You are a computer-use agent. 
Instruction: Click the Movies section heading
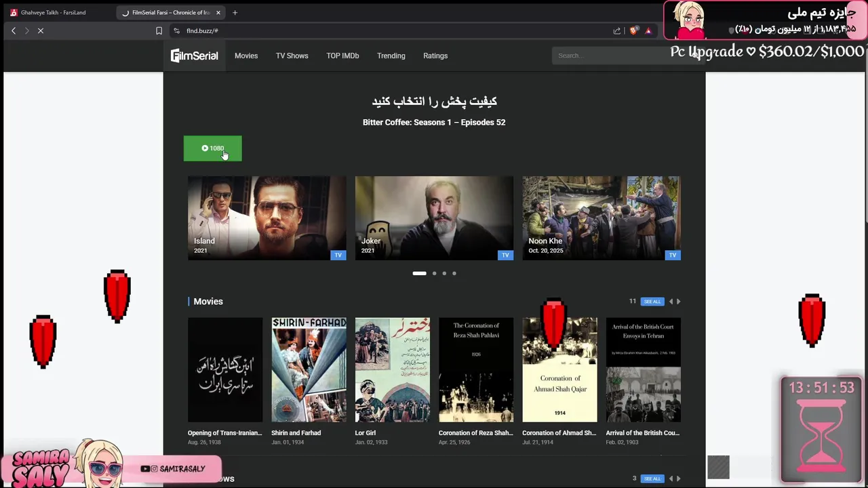[208, 302]
